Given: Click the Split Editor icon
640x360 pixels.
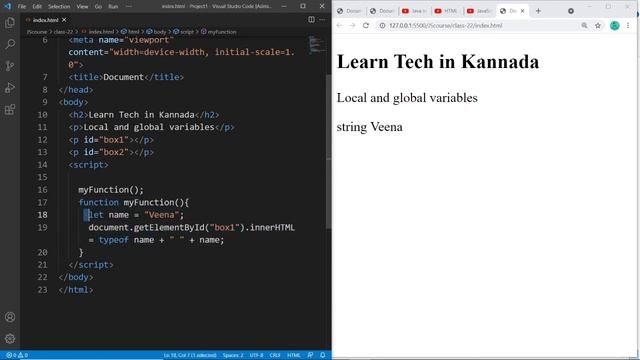Looking at the screenshot, I should click(x=311, y=20).
